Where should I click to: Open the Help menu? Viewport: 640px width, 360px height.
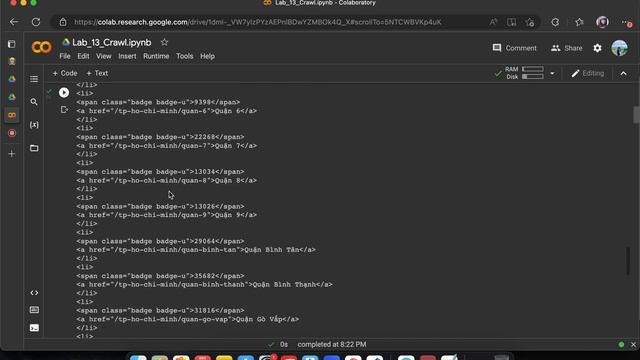(207, 56)
